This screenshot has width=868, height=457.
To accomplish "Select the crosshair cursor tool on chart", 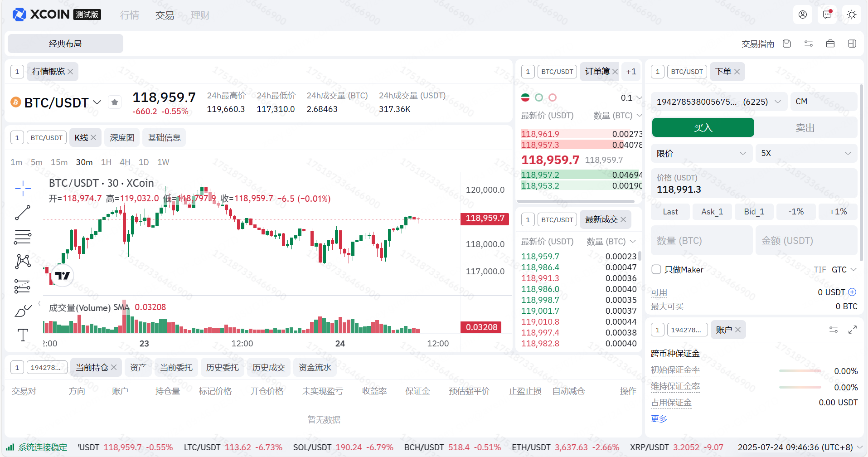I will [23, 188].
